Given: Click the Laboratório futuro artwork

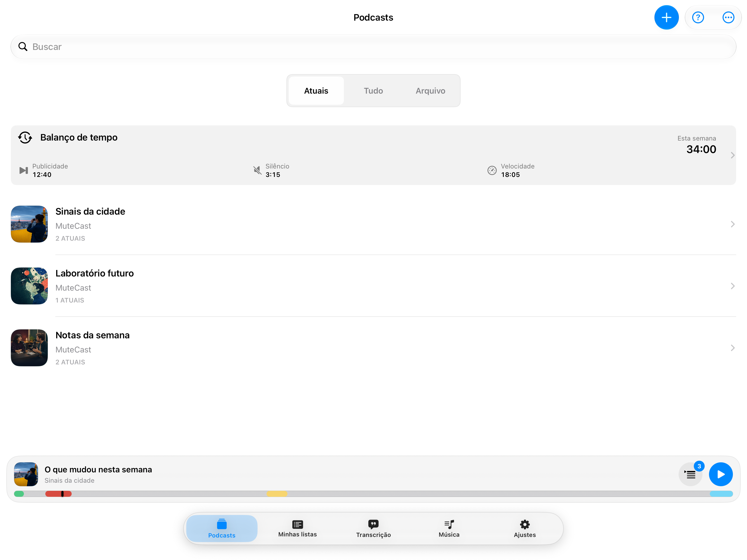Looking at the screenshot, I should coord(29,286).
